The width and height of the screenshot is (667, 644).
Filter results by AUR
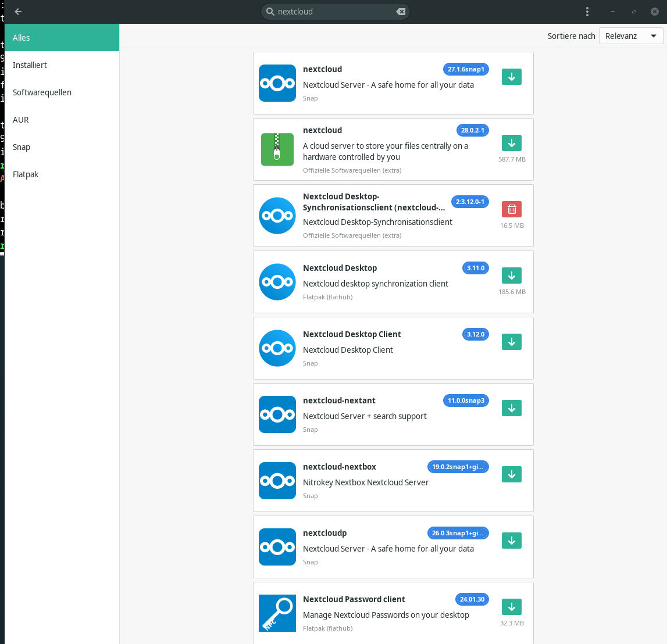click(x=62, y=120)
